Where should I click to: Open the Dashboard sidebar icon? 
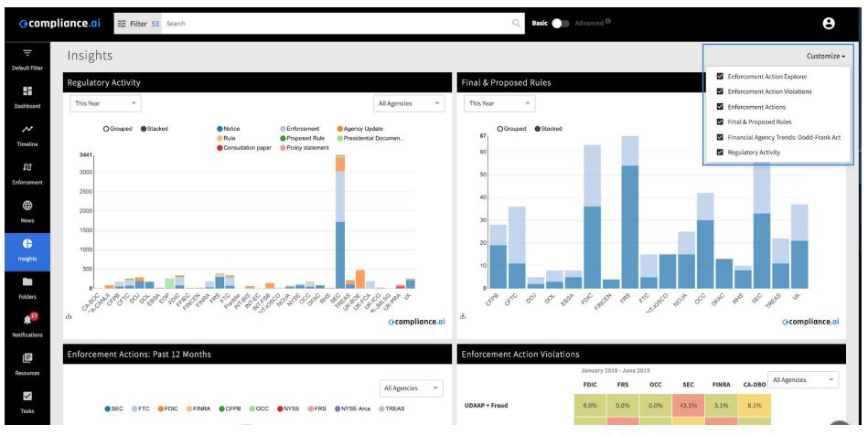coord(27,91)
